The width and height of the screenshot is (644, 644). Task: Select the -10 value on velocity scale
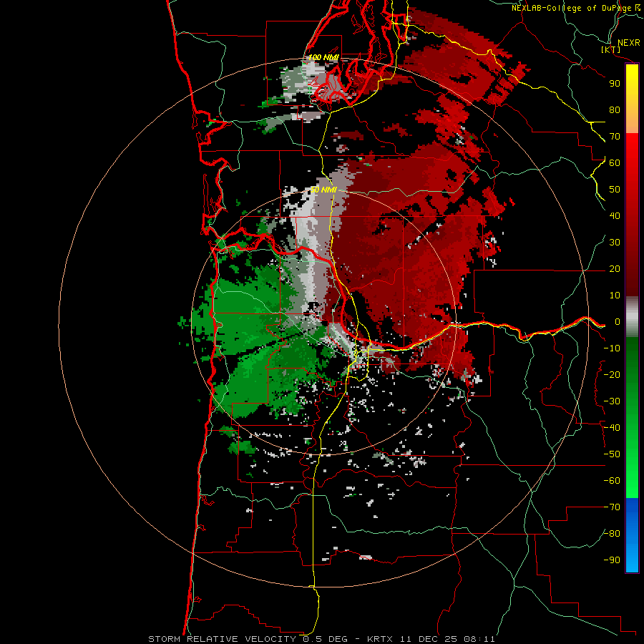612,348
